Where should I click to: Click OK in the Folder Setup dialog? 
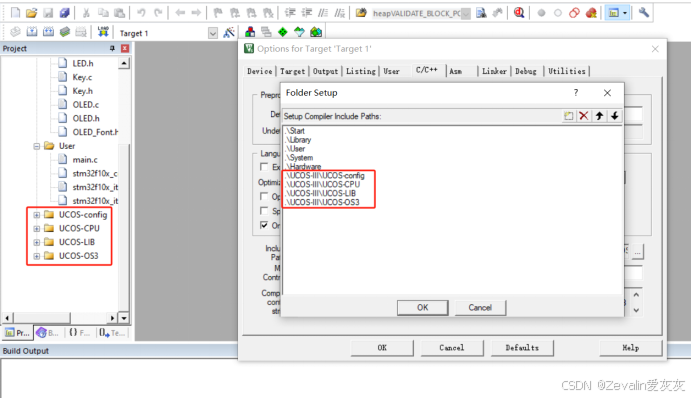coord(422,308)
